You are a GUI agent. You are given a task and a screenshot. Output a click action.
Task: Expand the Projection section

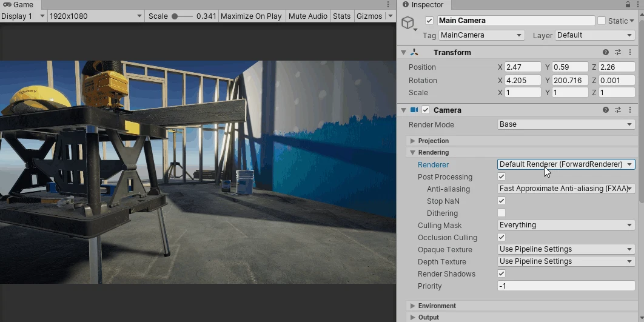pos(413,141)
